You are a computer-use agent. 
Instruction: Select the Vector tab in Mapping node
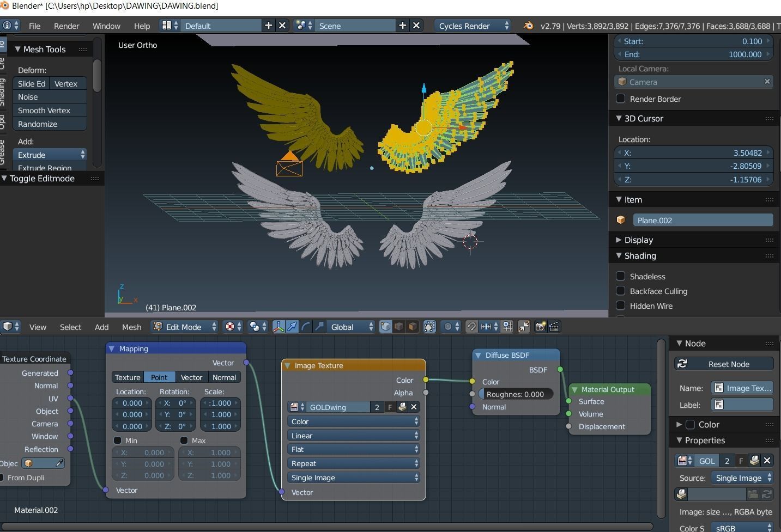point(191,377)
